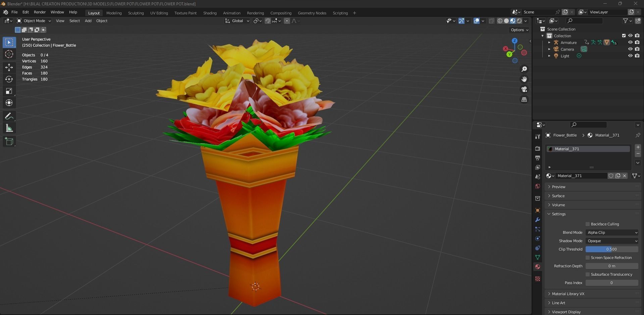Open the Particles properties tab
Image resolution: width=644 pixels, height=315 pixels.
point(538,229)
